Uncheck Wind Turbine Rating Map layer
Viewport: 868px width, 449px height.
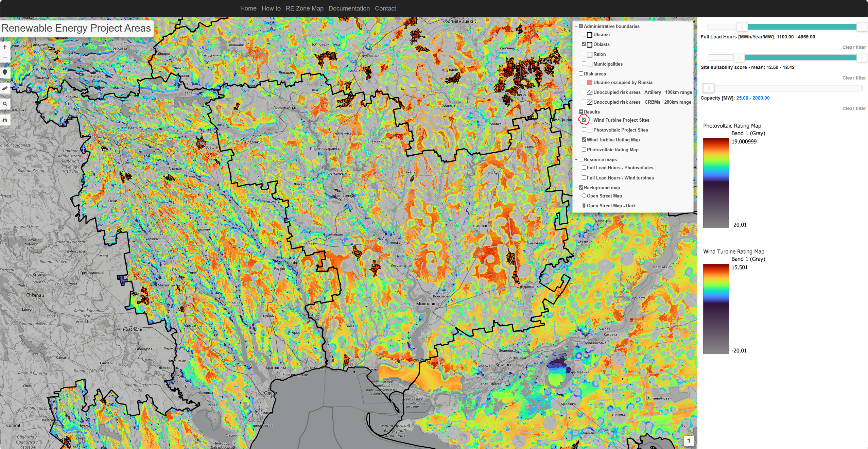[584, 140]
